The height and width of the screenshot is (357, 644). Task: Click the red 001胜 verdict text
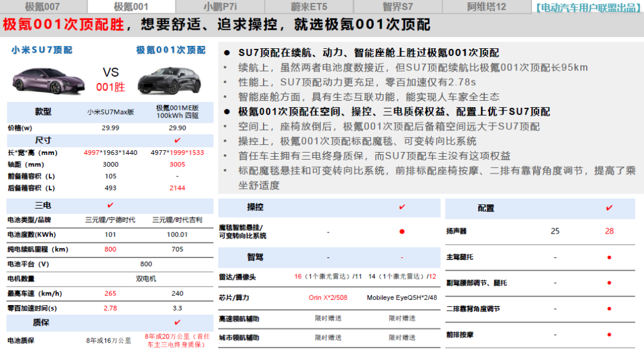pyautogui.click(x=110, y=87)
